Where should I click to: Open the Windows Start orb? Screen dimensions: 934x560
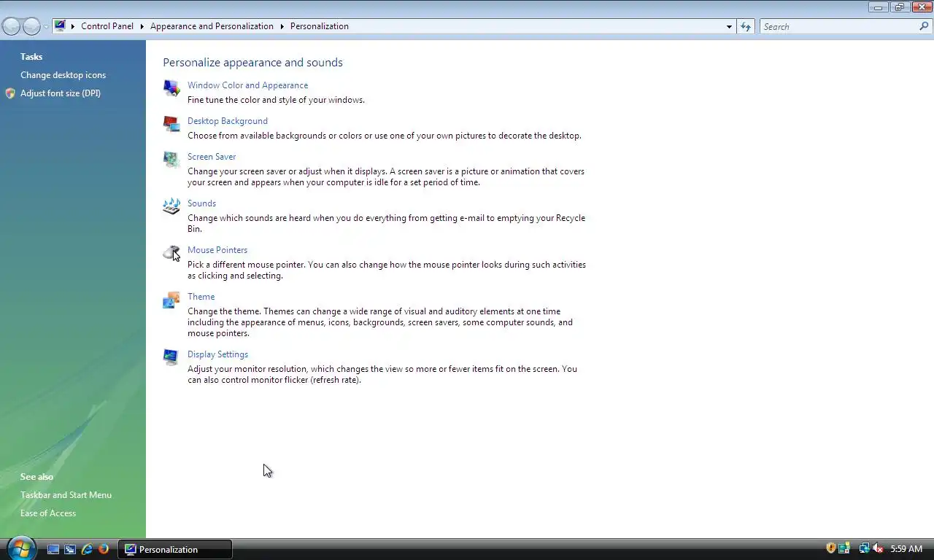coord(20,548)
